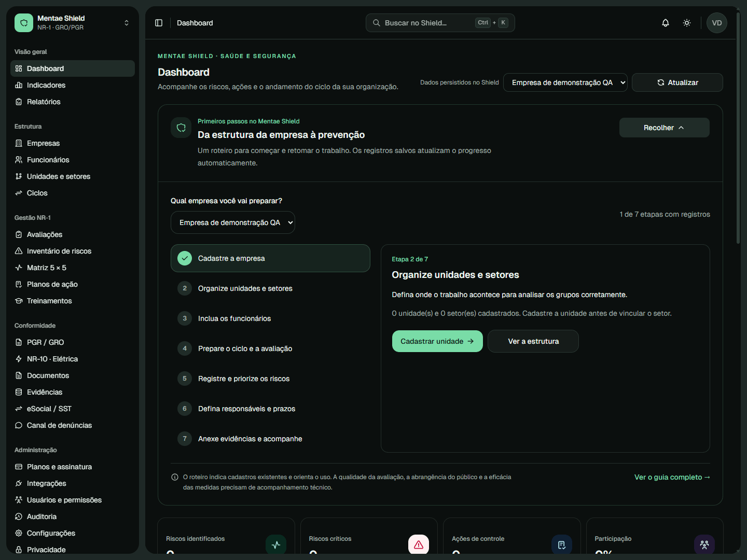The image size is (747, 560).
Task: Navigate to eSocial / SST
Action: (73, 409)
